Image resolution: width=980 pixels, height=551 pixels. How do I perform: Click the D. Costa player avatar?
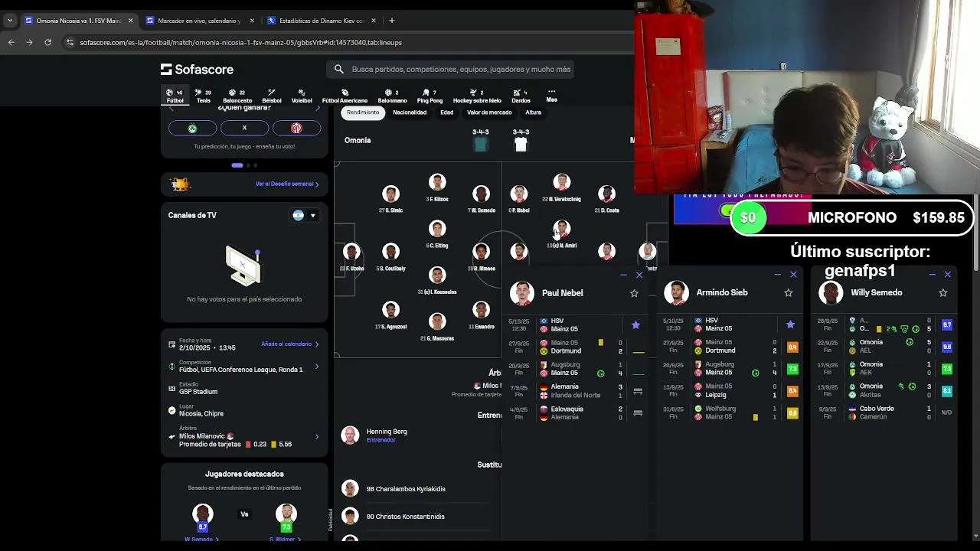pos(607,194)
